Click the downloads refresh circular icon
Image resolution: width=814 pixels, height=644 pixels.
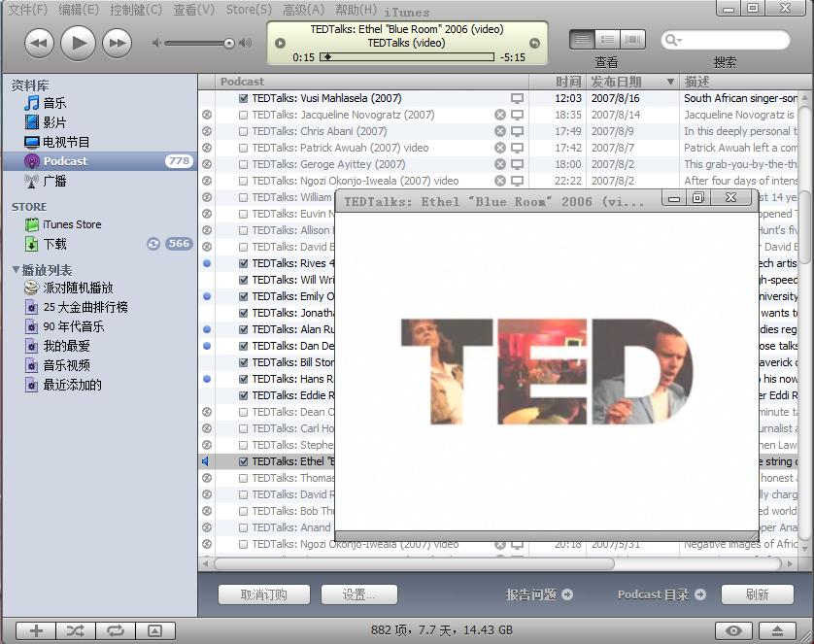153,244
